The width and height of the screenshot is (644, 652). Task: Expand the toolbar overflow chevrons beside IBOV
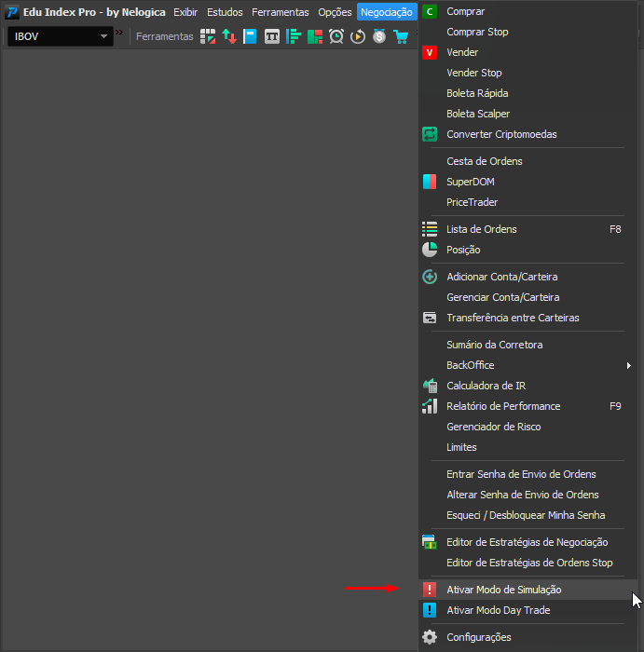pos(119,32)
